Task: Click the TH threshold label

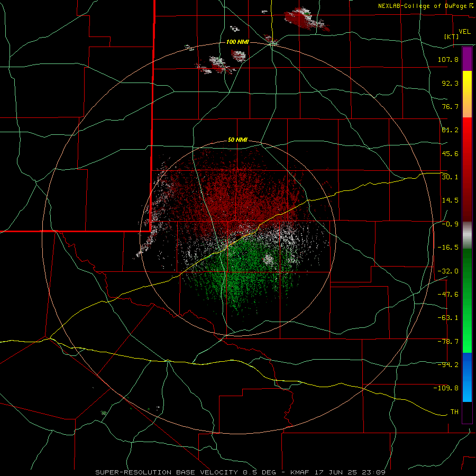Action: 454,412
